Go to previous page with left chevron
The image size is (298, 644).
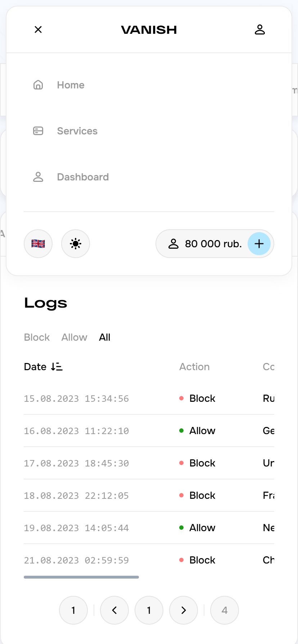tap(114, 610)
